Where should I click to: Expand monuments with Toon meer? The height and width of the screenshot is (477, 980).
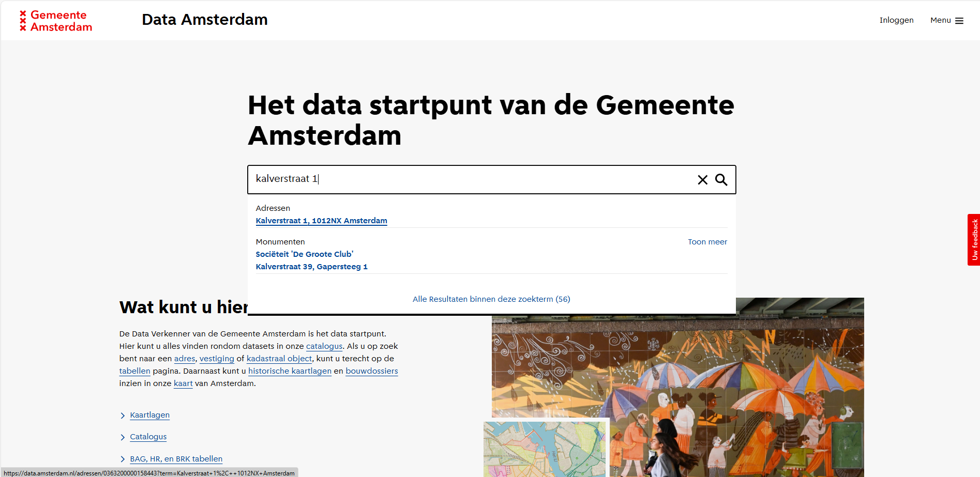tap(707, 242)
